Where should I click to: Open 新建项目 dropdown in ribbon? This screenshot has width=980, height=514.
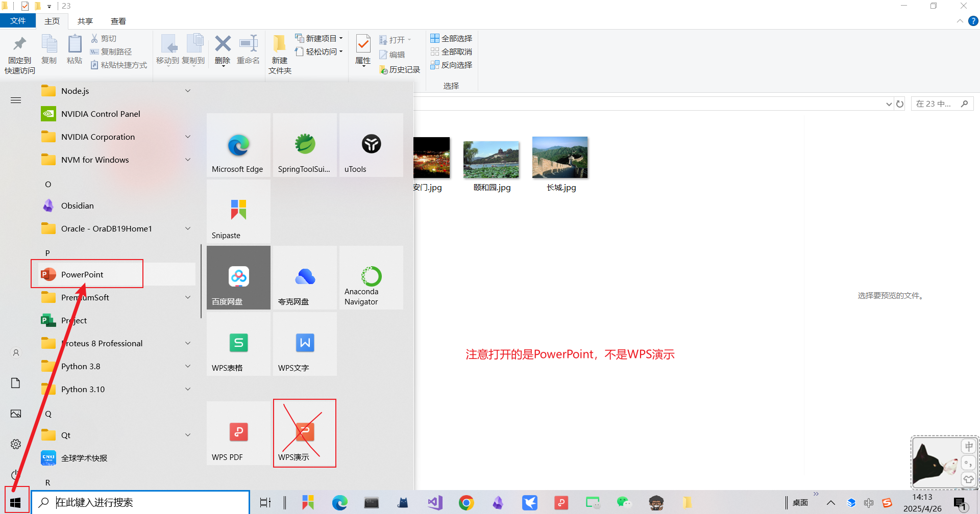(x=319, y=38)
